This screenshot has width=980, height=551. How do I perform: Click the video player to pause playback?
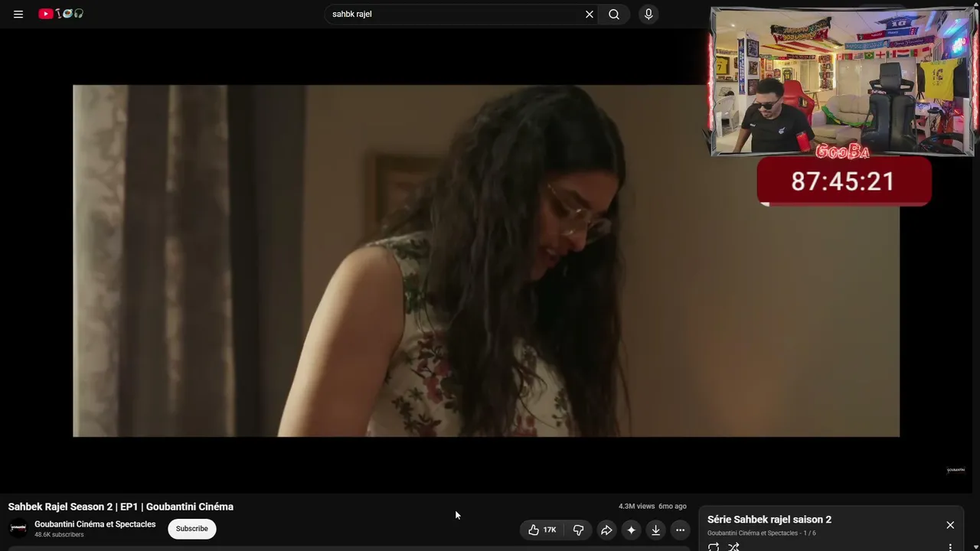486,261
